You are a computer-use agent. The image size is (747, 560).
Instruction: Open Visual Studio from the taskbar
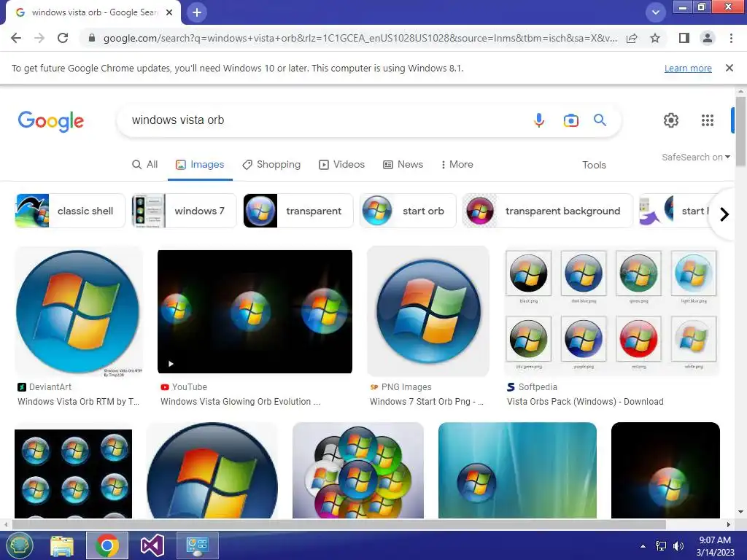pos(152,545)
